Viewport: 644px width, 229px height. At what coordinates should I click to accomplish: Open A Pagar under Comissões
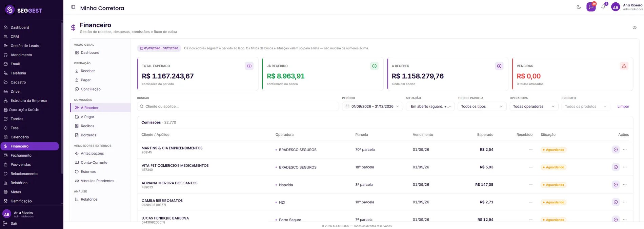click(100, 117)
